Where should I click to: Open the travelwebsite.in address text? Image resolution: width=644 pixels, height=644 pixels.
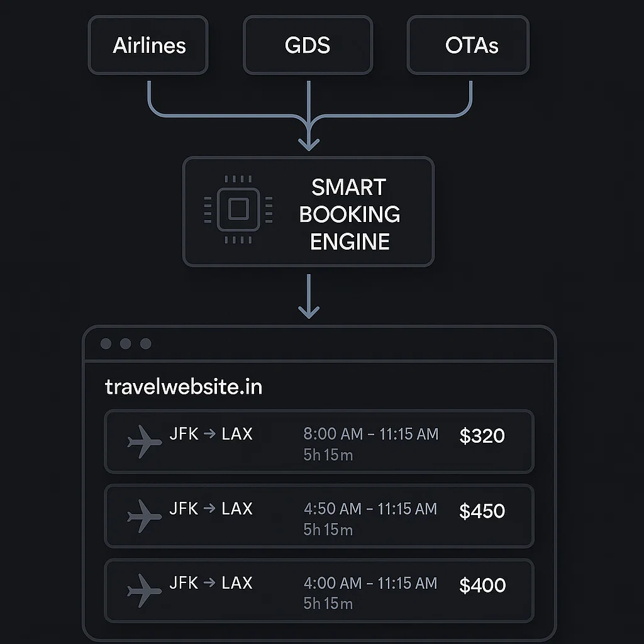click(x=184, y=387)
